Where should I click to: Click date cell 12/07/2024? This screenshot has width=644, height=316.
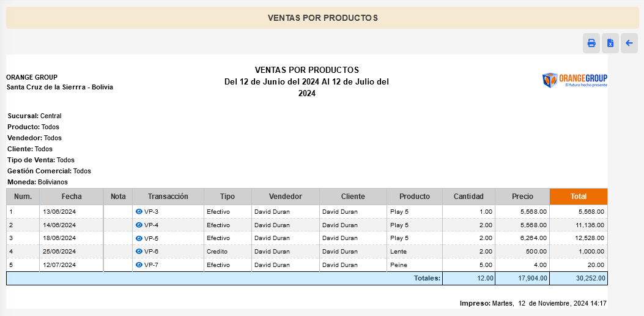click(x=59, y=265)
